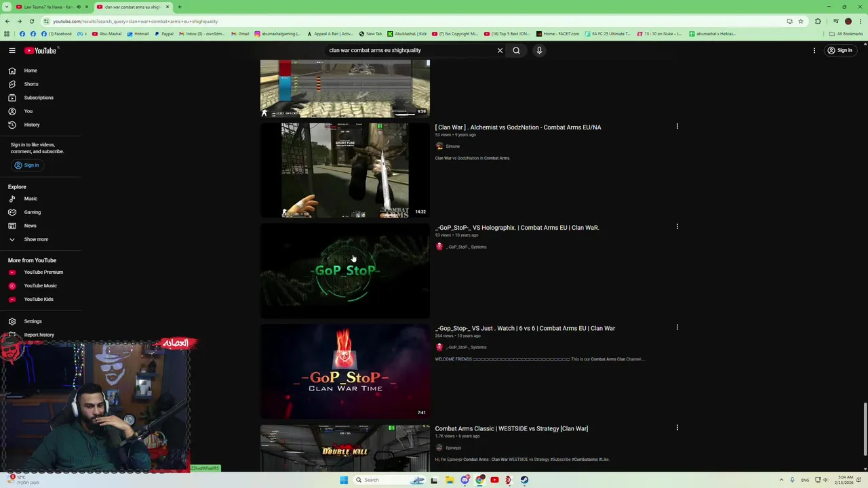Open the red YouTube taskbar app
Image resolution: width=868 pixels, height=488 pixels.
pos(494,480)
